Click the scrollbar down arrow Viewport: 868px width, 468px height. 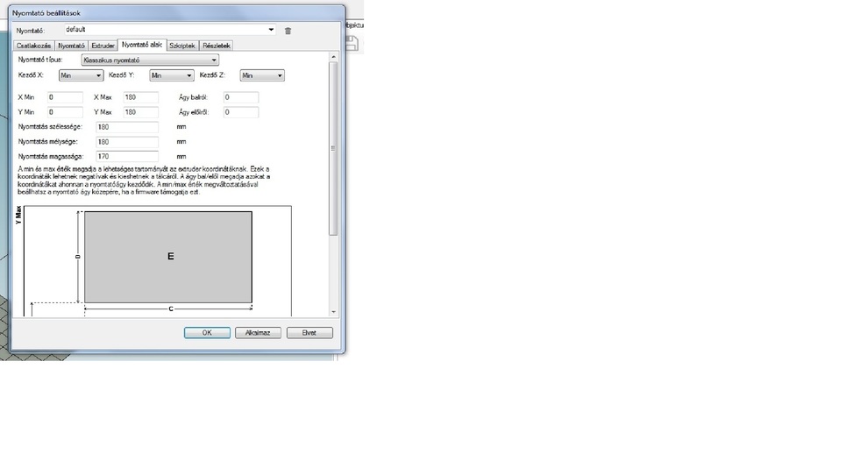[x=333, y=311]
